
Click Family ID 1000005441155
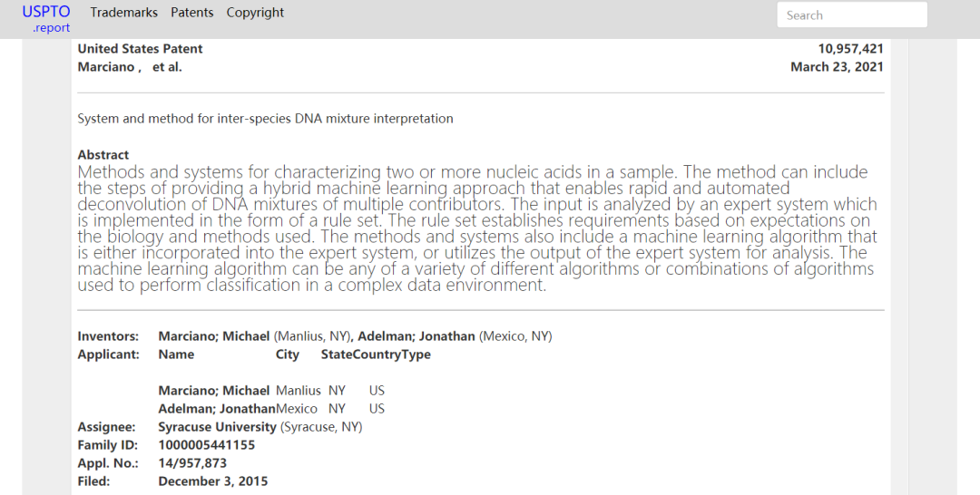[x=206, y=445]
